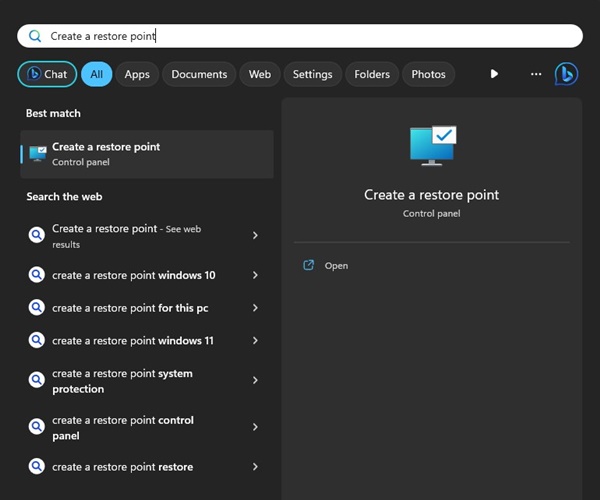
Task: Click 'Create a restore point - See web results'
Action: click(x=126, y=236)
